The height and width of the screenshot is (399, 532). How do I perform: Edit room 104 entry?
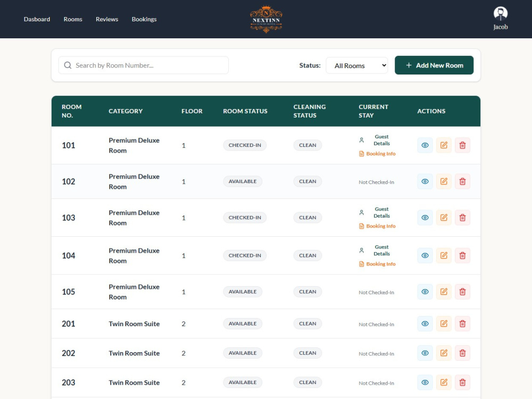(444, 255)
